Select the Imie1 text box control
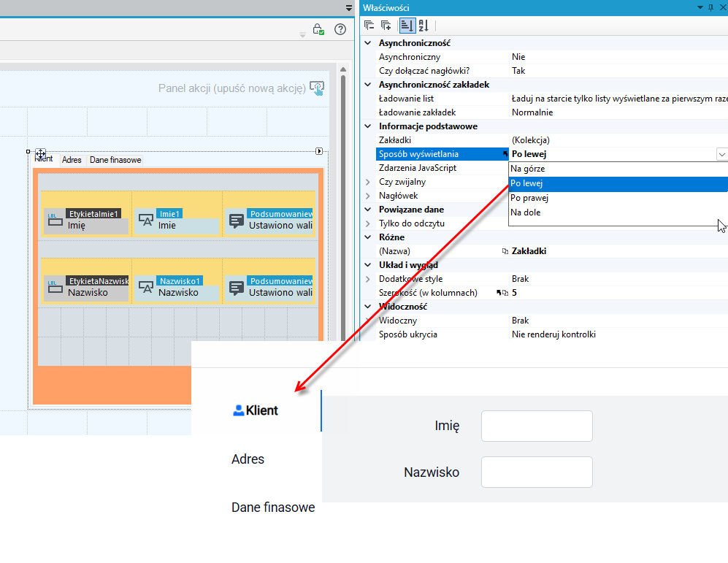The width and height of the screenshot is (728, 563). (x=177, y=221)
